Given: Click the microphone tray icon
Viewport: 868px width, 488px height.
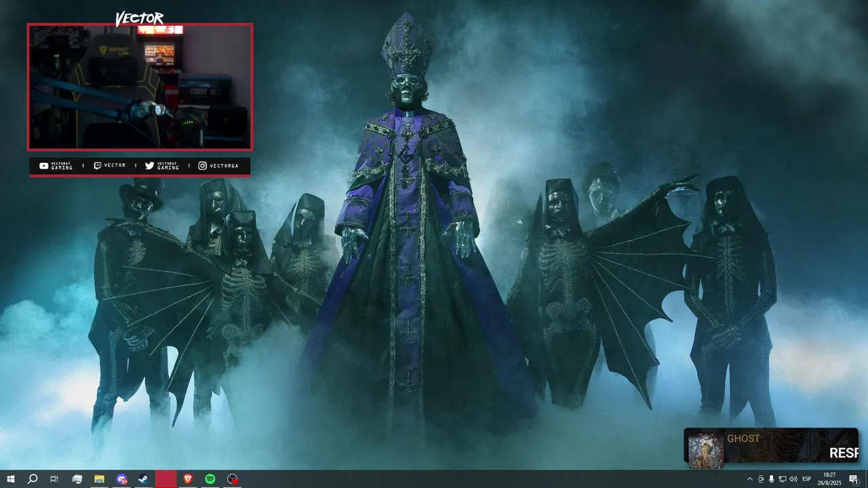Looking at the screenshot, I should pyautogui.click(x=772, y=479).
